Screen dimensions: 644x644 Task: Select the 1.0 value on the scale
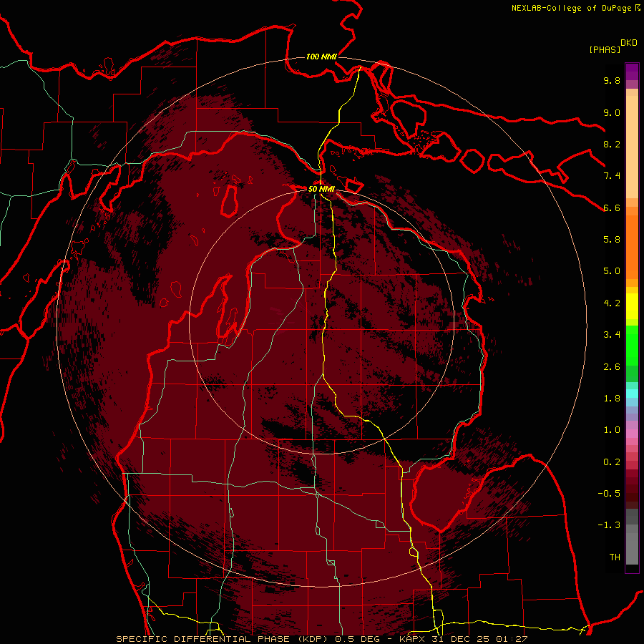(x=612, y=430)
